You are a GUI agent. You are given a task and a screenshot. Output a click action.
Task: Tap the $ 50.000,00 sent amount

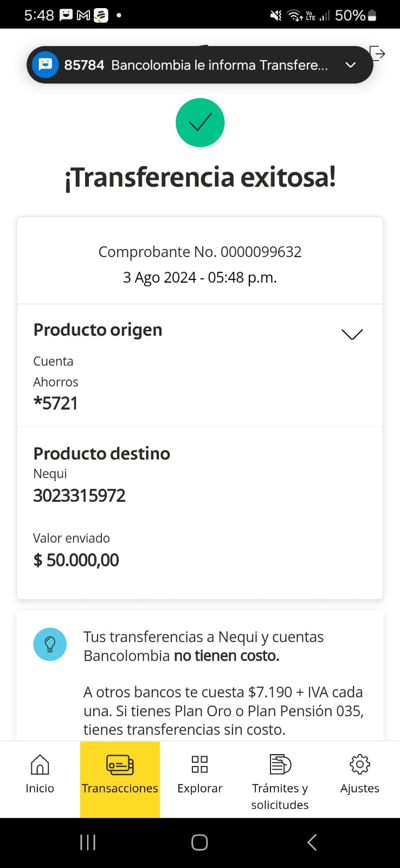point(76,560)
